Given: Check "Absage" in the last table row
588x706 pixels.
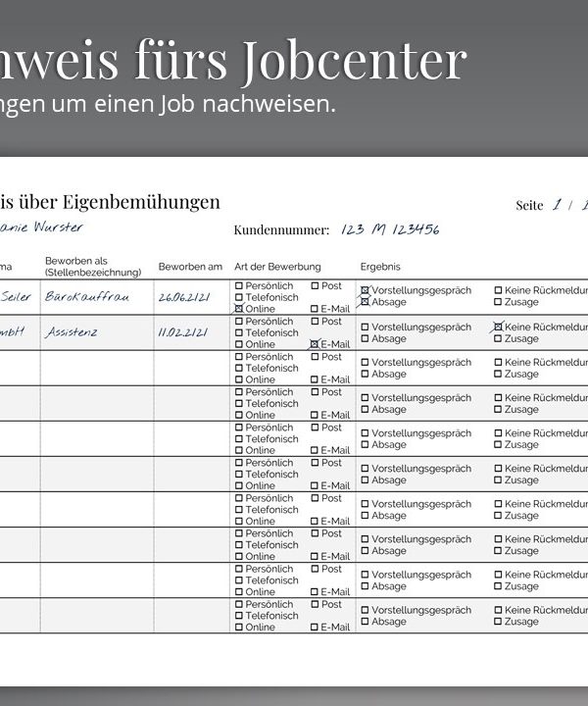Looking at the screenshot, I should pos(366,622).
